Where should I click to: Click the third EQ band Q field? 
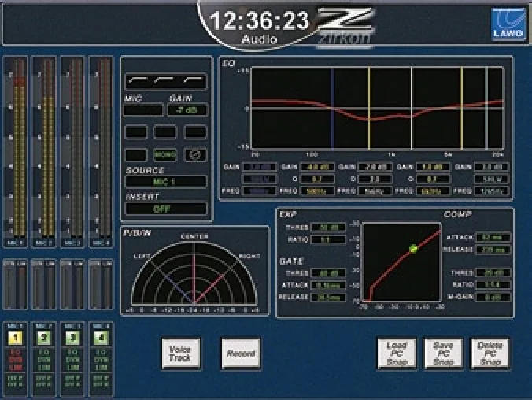(x=375, y=179)
